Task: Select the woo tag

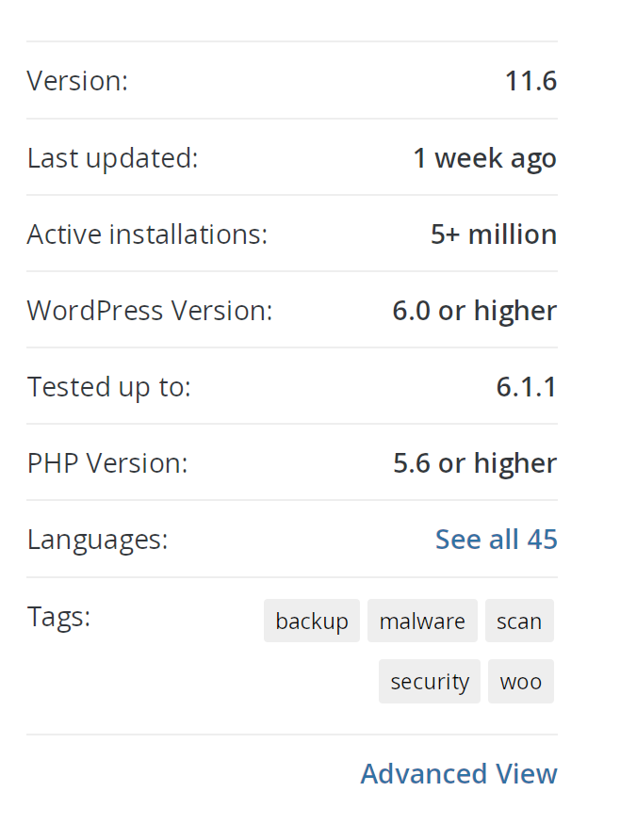Action: (x=521, y=681)
